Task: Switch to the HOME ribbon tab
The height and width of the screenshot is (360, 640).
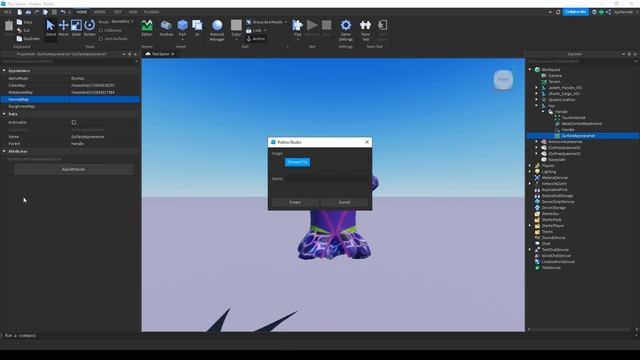Action: click(82, 12)
